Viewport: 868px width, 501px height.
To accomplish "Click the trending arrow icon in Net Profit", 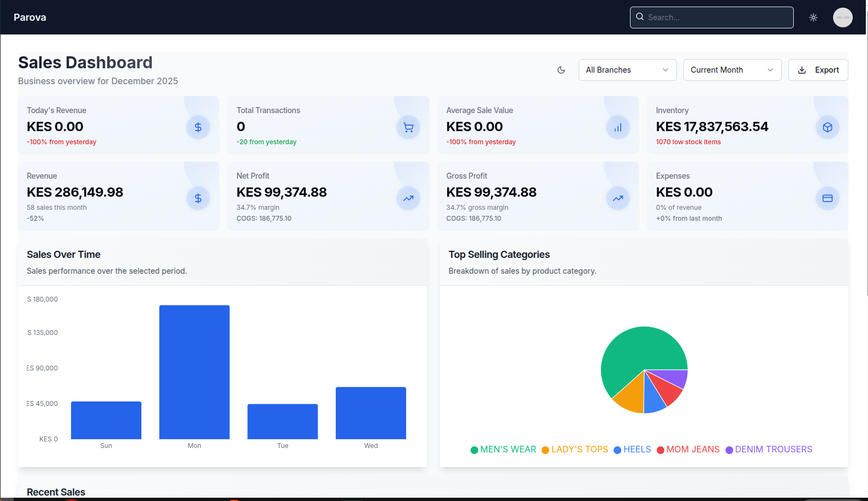I will pyautogui.click(x=408, y=198).
